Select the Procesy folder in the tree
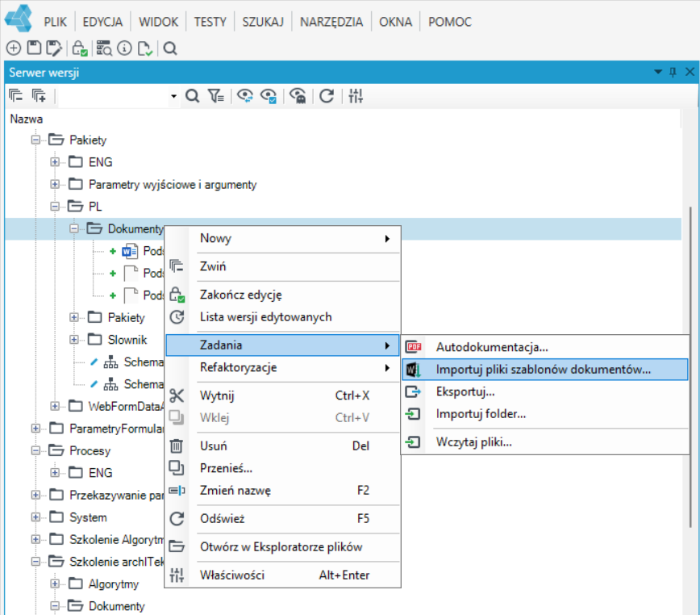This screenshot has height=615, width=700. click(x=90, y=450)
